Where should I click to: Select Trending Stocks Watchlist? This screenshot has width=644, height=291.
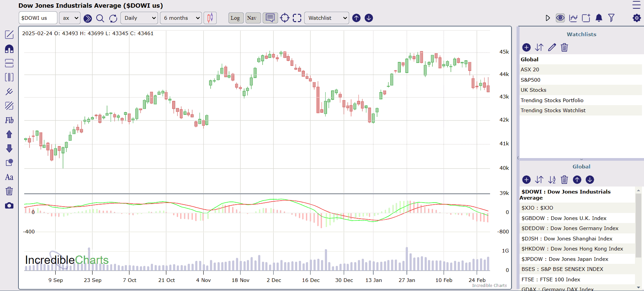(581, 110)
